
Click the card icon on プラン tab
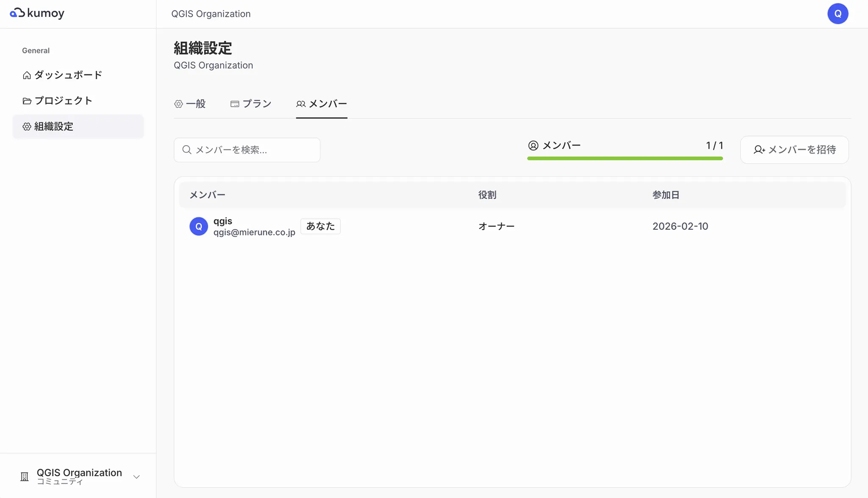tap(235, 104)
